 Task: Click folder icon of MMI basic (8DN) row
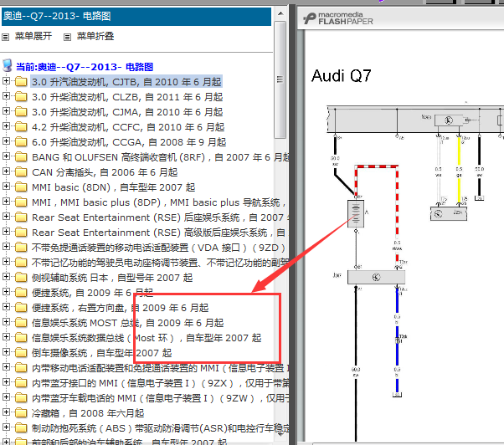[x=21, y=187]
